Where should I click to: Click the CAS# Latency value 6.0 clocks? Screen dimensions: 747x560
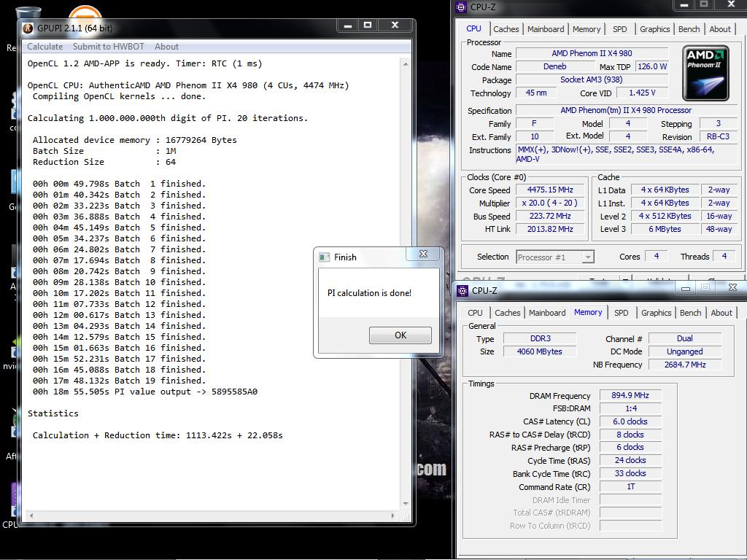click(x=630, y=421)
